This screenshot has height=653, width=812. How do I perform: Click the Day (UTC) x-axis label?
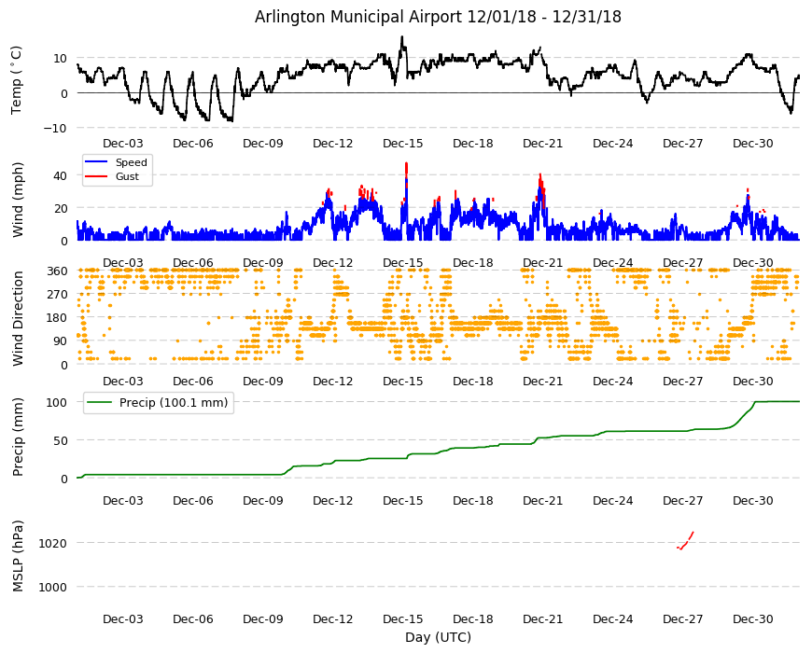coord(438,637)
